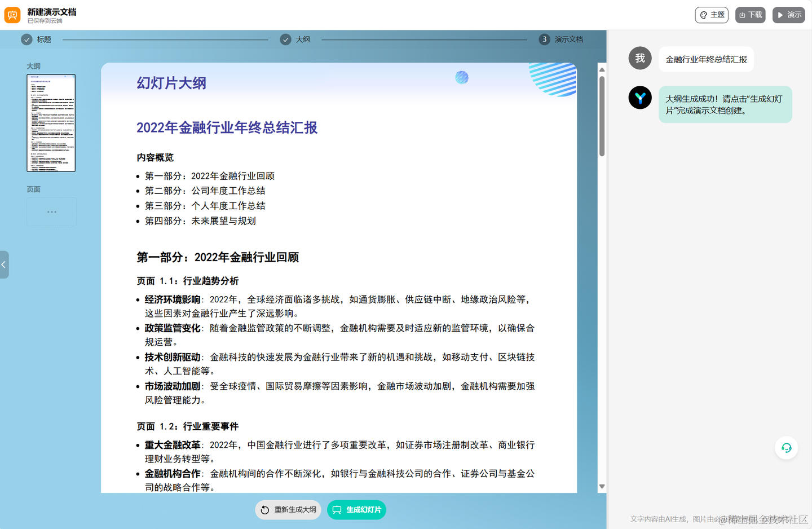This screenshot has height=529, width=812.
Task: Open the customer support headset icon
Action: pyautogui.click(x=786, y=448)
